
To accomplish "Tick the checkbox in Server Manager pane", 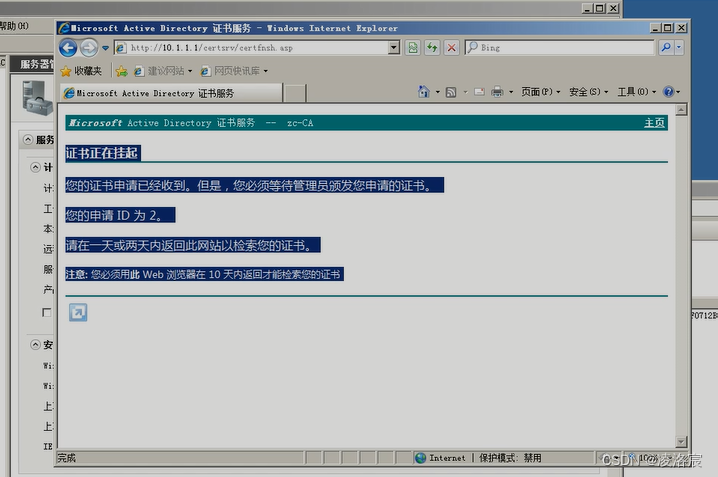I will [x=47, y=312].
